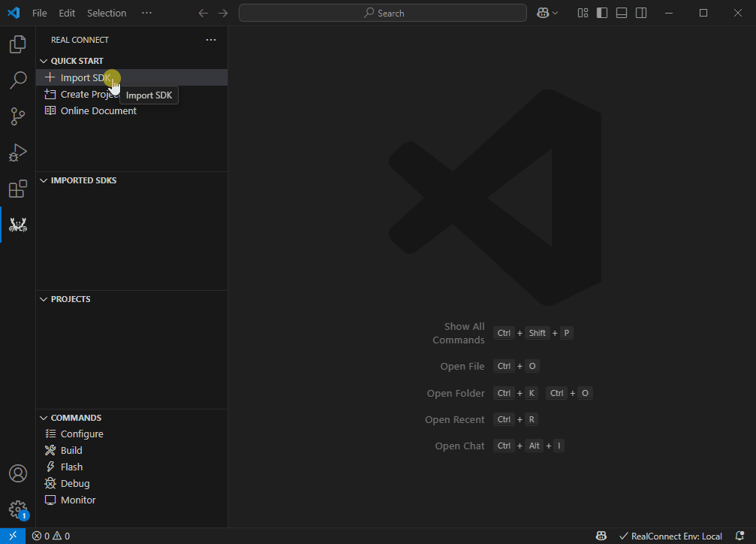Open the Explorer view in activity bar
Screen dimensions: 756x544
click(x=18, y=44)
